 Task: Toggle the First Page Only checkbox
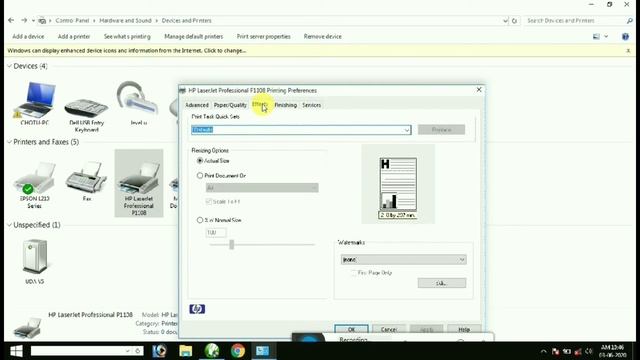[x=353, y=273]
